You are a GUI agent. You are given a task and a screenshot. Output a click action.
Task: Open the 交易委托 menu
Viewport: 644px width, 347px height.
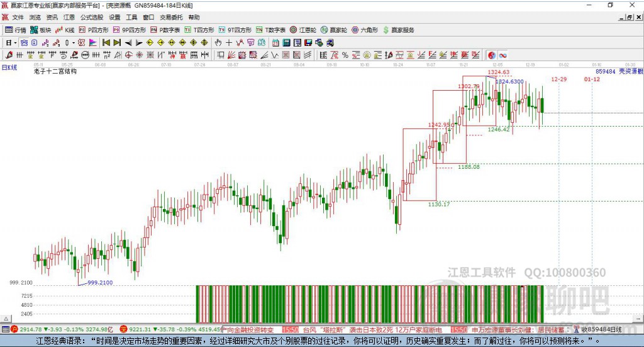pos(171,17)
